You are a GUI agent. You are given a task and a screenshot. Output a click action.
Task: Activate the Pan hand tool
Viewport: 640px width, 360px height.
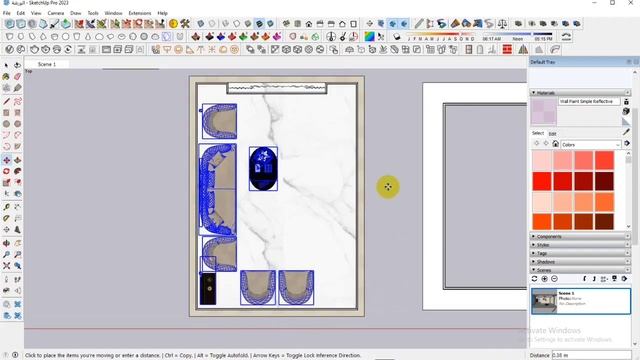pyautogui.click(x=17, y=243)
